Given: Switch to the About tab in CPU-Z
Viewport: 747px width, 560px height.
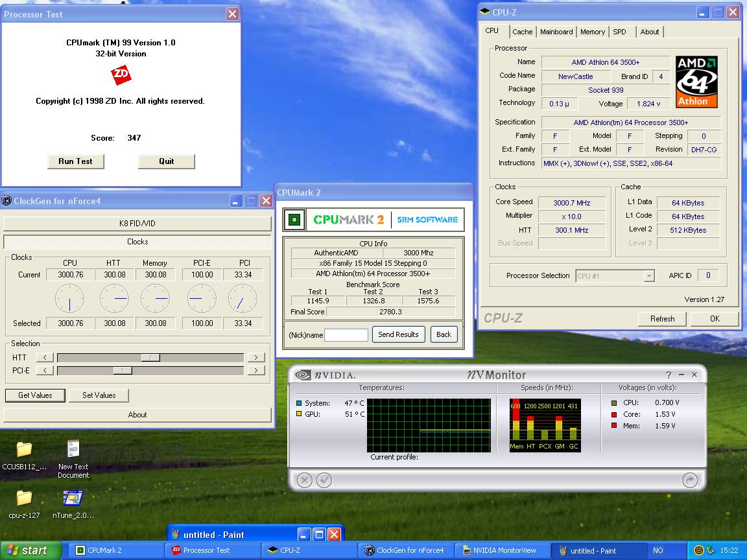Looking at the screenshot, I should (x=650, y=32).
